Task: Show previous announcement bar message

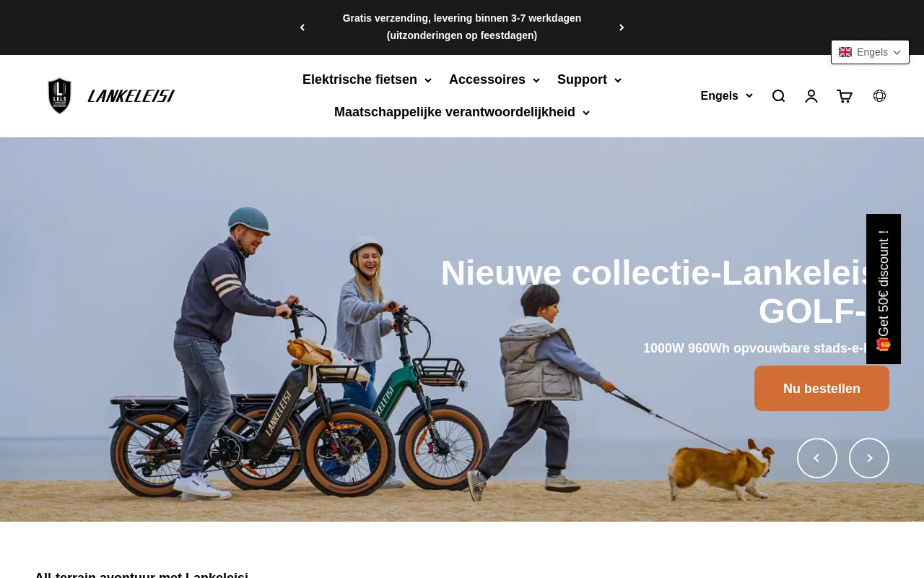Action: [302, 27]
